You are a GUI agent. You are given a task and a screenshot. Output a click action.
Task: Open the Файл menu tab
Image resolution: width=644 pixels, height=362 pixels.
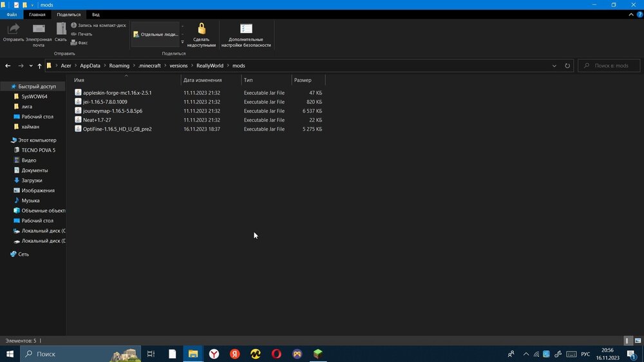[12, 14]
